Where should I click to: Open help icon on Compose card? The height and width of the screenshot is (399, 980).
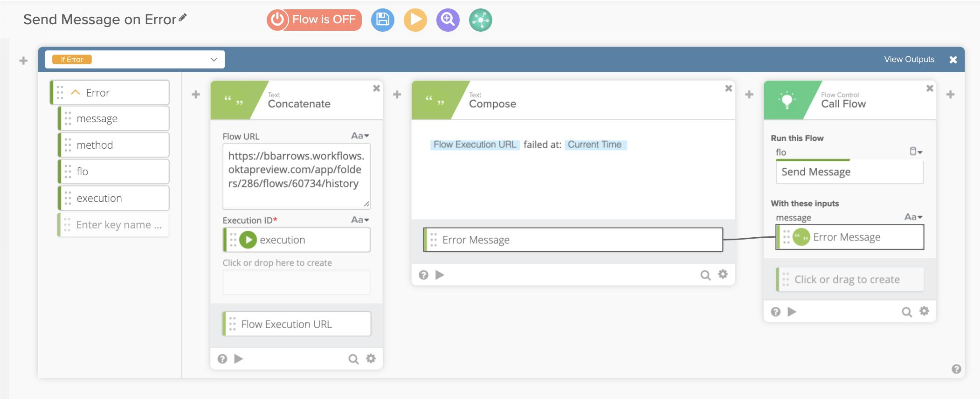coord(423,275)
